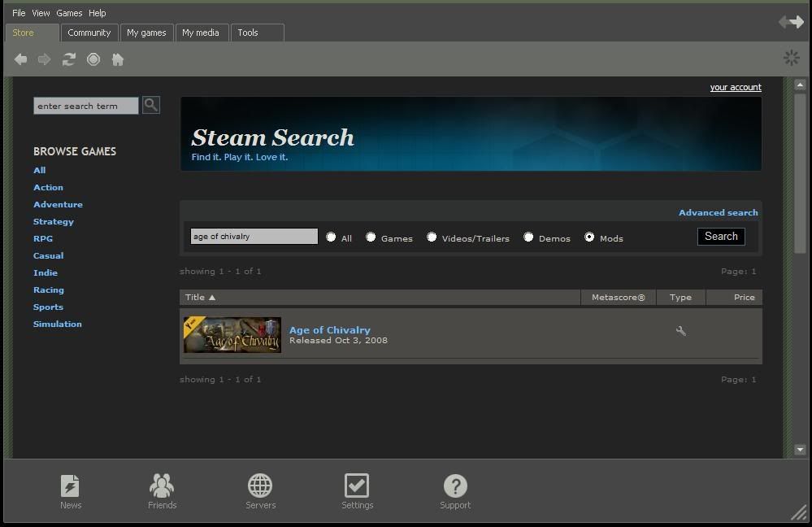Switch to the My media tab
This screenshot has width=812, height=527.
[x=202, y=33]
